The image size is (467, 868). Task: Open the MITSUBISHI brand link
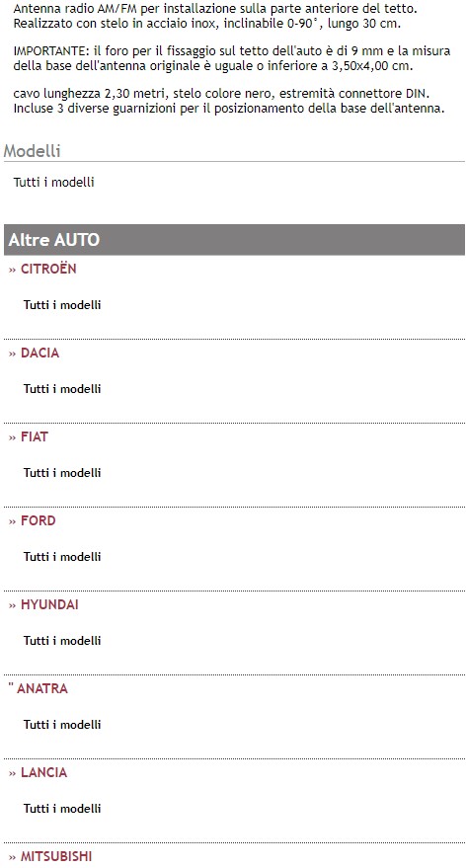click(x=56, y=856)
